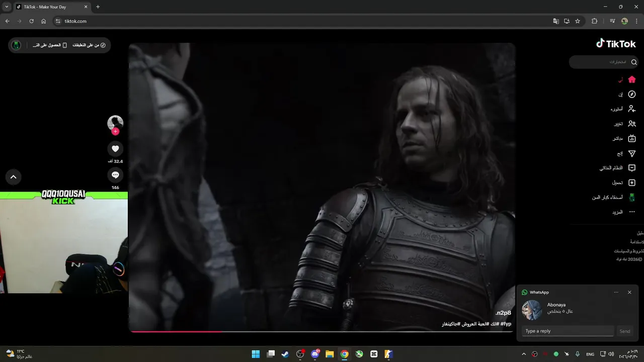Screen dimensions: 644x362
Task: Open the Chrome three-dot menu
Action: pos(636,21)
